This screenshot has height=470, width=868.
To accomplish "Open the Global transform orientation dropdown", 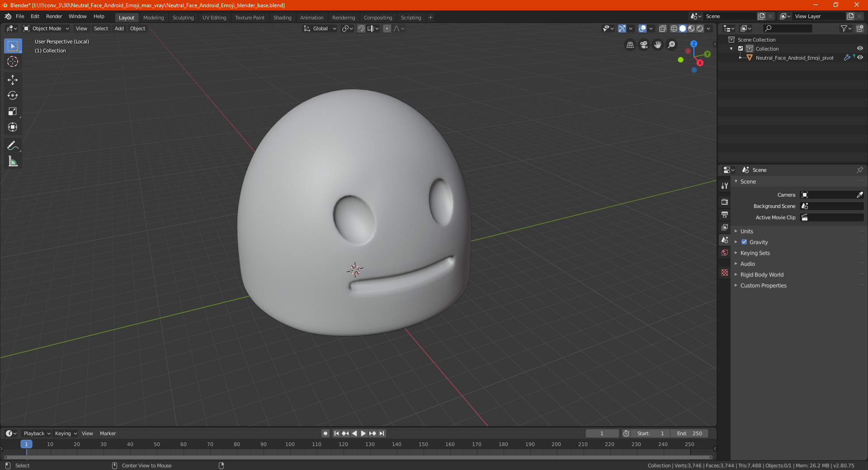I will [320, 28].
